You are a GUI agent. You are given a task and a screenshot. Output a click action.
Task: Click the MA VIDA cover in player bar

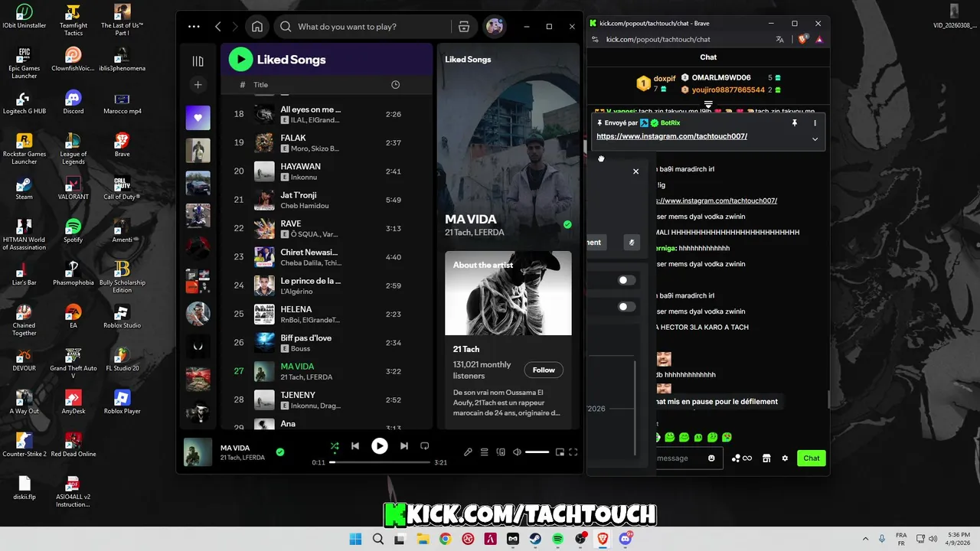pyautogui.click(x=198, y=452)
